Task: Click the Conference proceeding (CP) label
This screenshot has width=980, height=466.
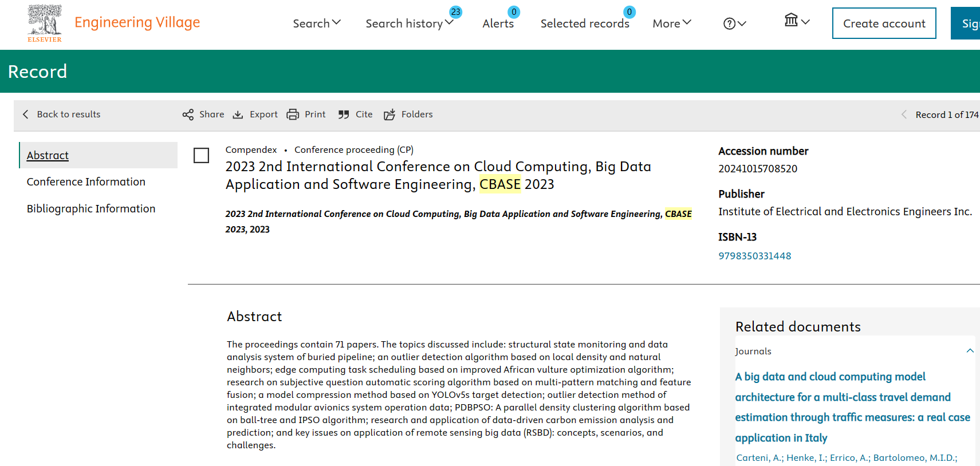Action: click(x=354, y=150)
